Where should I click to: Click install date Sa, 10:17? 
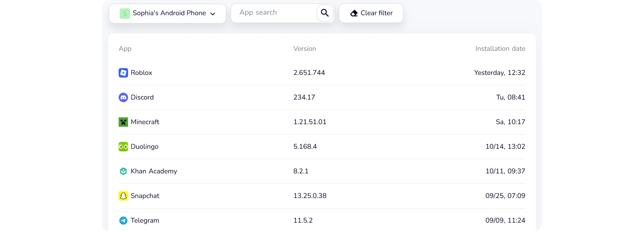(511, 122)
